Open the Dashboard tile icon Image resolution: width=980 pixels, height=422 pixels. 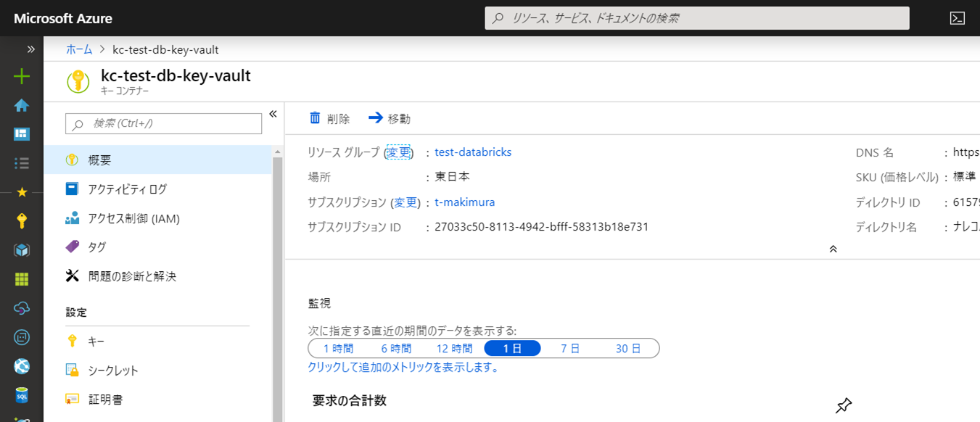22,133
